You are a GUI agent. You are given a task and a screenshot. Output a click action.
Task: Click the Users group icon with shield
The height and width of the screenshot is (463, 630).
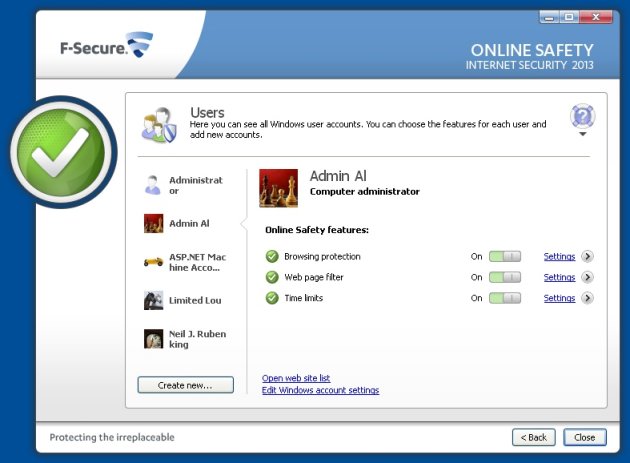click(159, 125)
